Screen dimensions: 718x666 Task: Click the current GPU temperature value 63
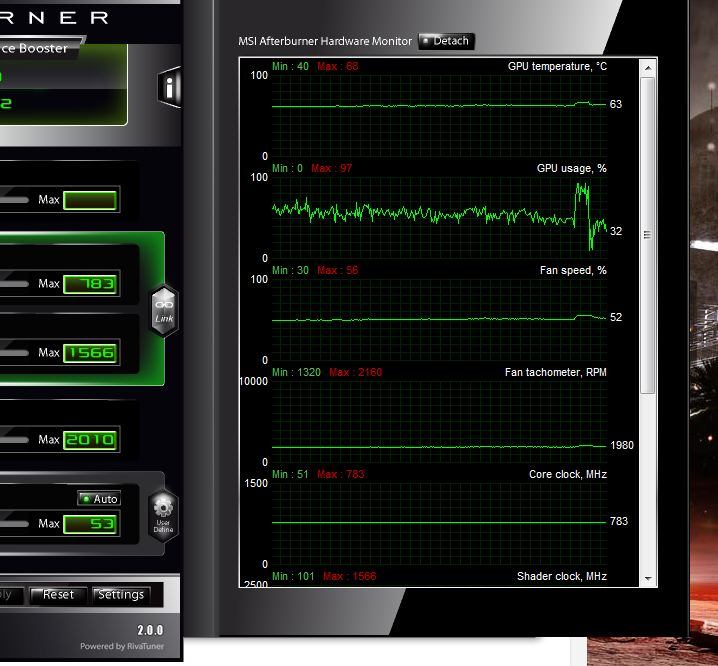point(616,104)
